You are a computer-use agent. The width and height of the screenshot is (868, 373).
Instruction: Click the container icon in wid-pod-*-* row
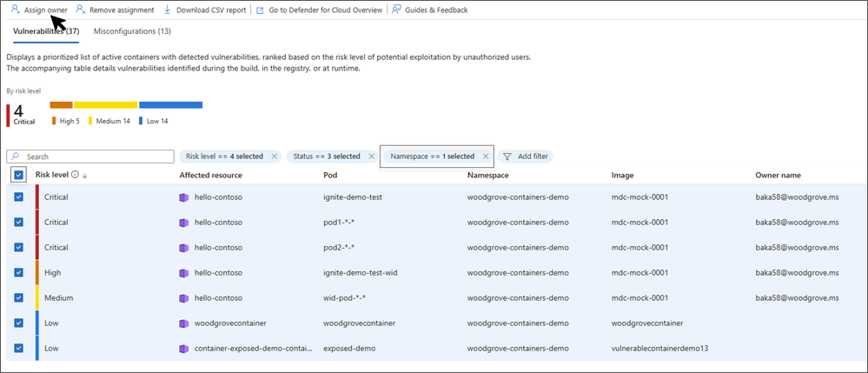184,297
